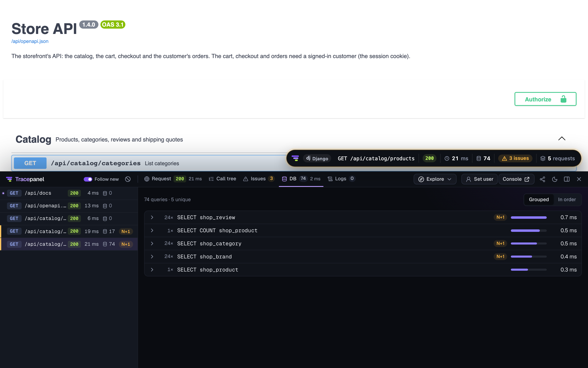Click the Tracepanel logo in floating pill
This screenshot has width=588, height=368.
(295, 158)
